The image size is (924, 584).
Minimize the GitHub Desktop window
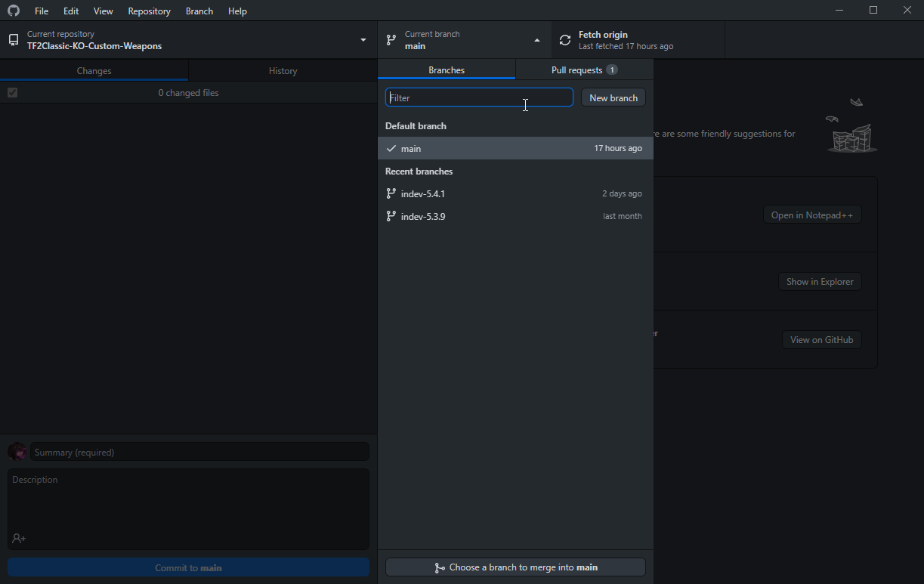point(840,11)
